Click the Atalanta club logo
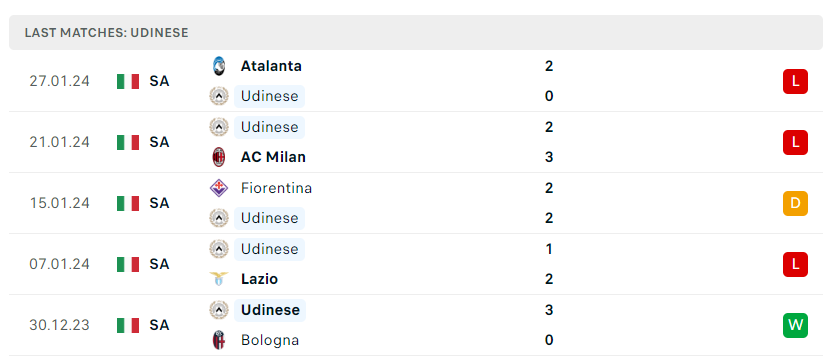This screenshot has height=362, width=825. (x=219, y=66)
